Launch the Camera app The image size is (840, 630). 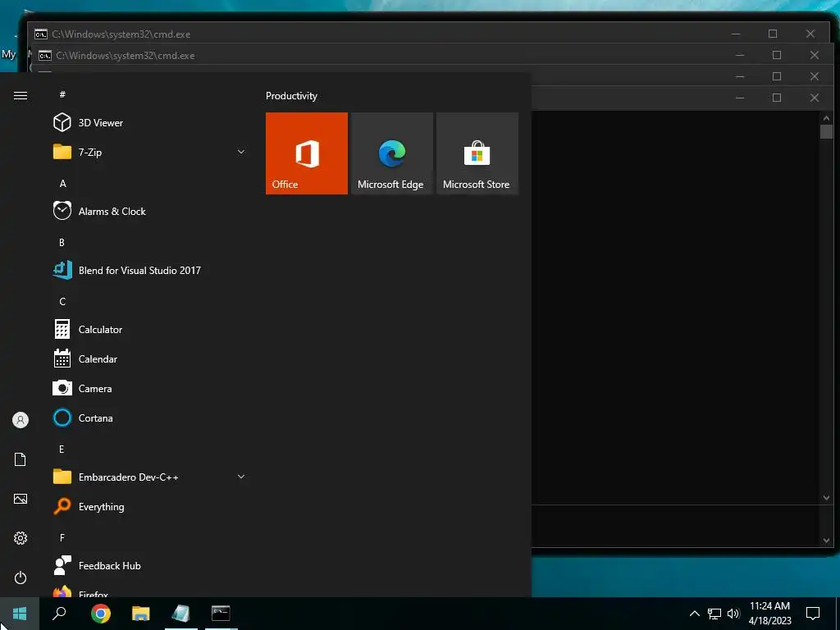tap(150, 388)
